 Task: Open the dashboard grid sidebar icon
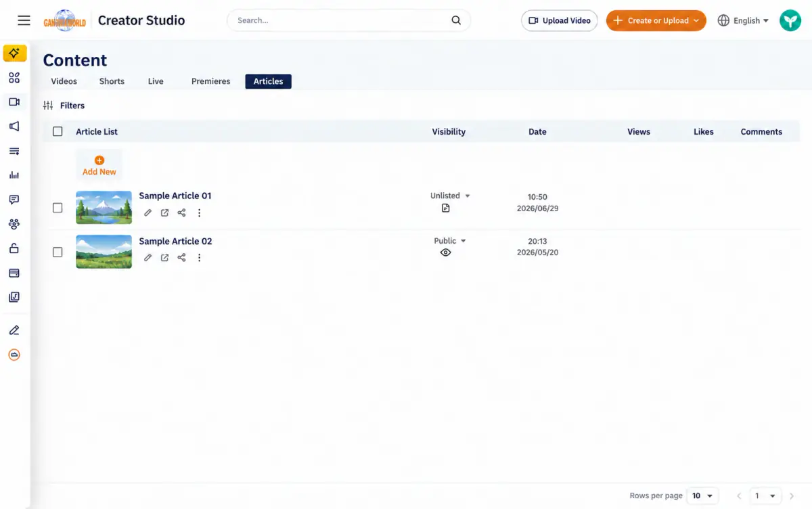coord(14,78)
